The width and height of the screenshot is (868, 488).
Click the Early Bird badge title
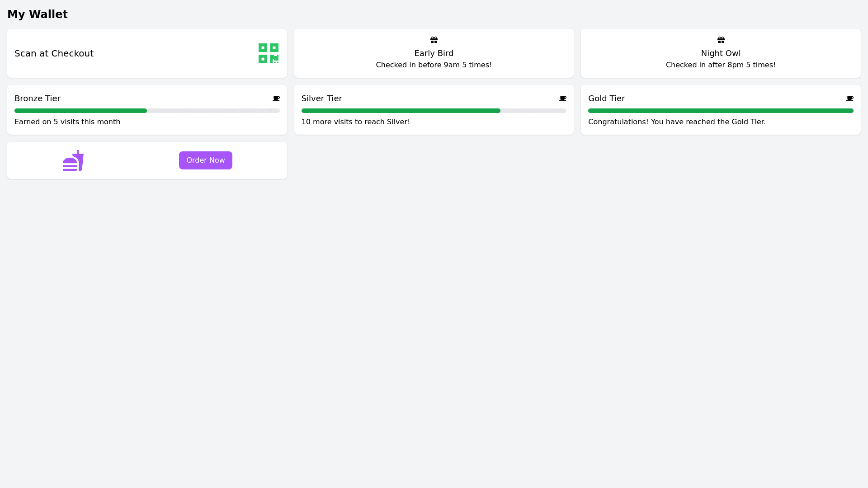(x=434, y=53)
